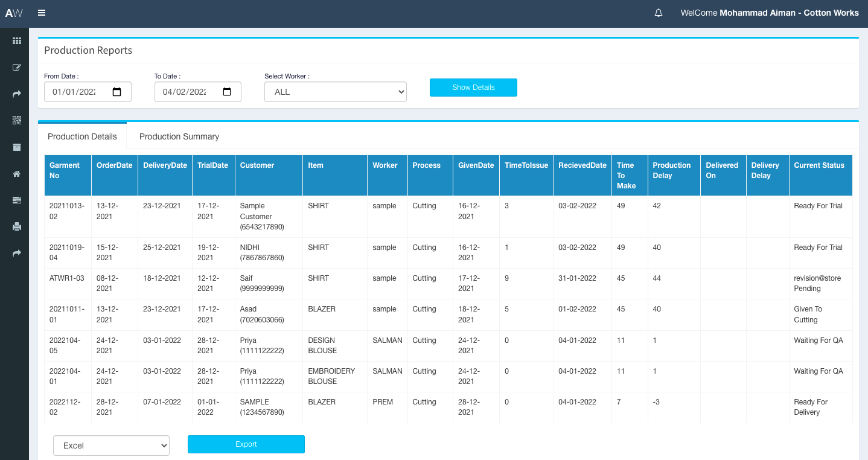Click the Production Delay column header
The height and width of the screenshot is (460, 868).
click(674, 175)
